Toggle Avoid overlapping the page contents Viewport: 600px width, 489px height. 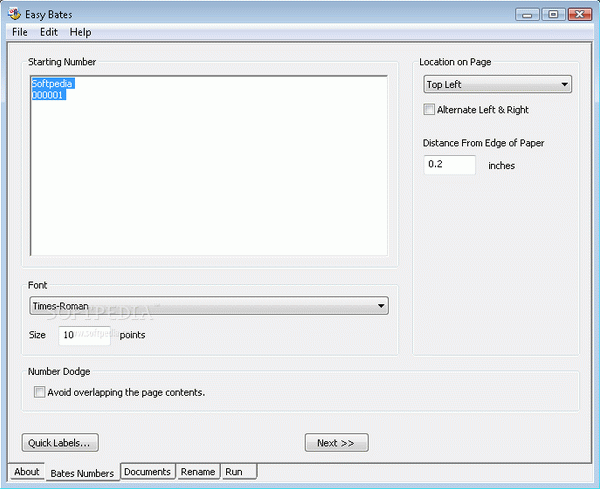click(x=40, y=393)
